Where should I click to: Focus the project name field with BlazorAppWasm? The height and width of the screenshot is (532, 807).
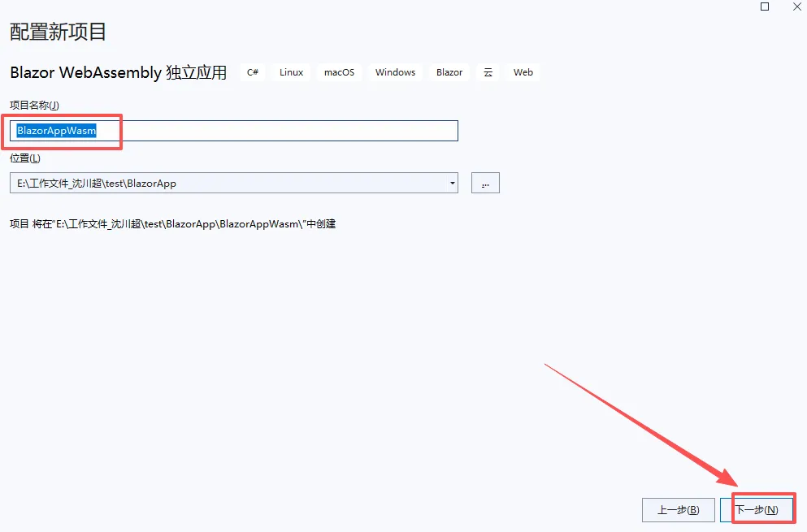point(234,131)
